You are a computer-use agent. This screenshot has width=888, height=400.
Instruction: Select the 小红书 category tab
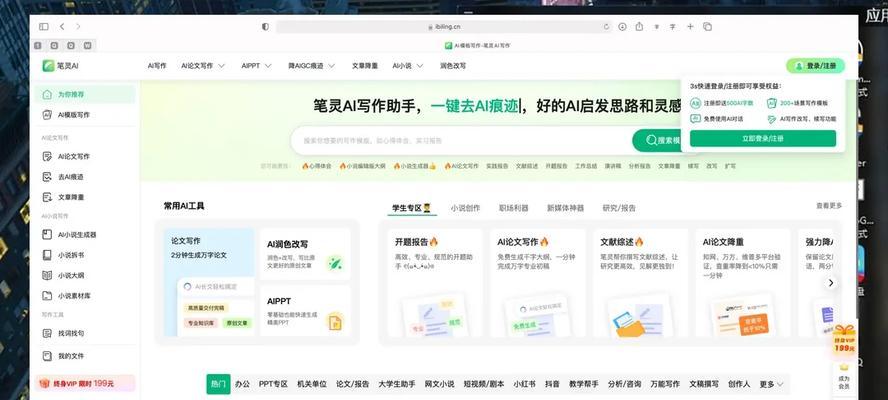pos(525,384)
